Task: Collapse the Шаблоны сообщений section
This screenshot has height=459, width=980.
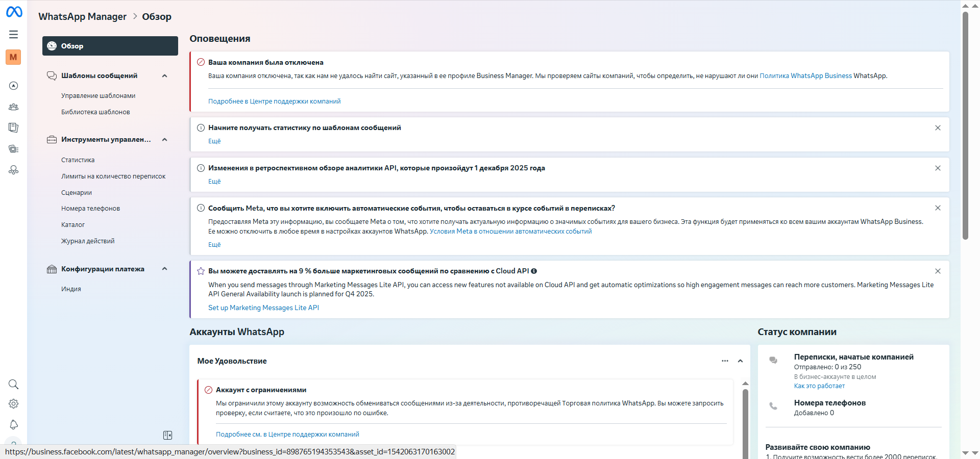Action: tap(165, 76)
